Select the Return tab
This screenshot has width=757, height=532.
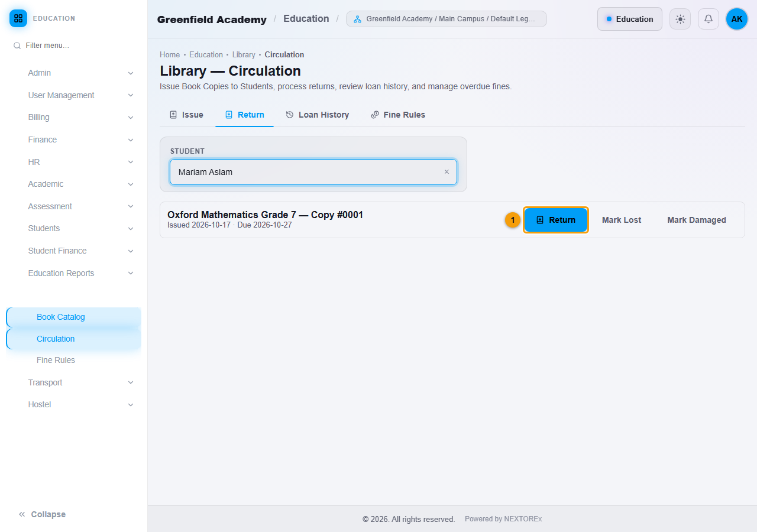click(x=245, y=115)
